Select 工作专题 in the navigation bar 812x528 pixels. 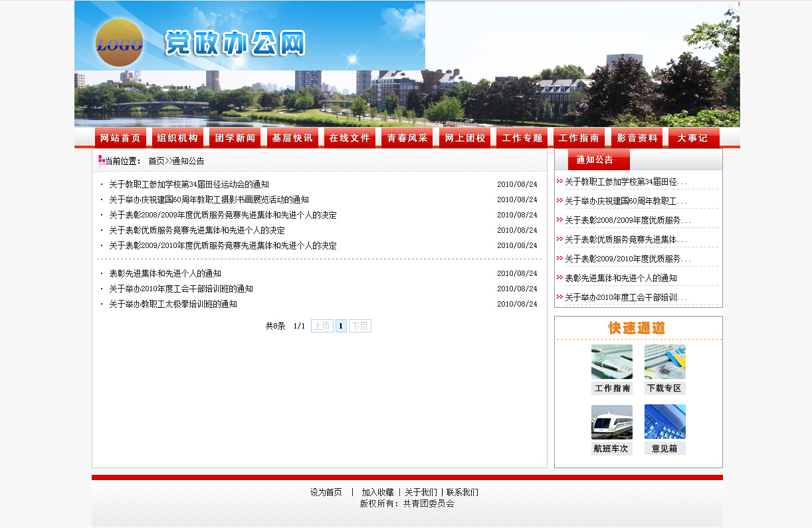tap(522, 138)
